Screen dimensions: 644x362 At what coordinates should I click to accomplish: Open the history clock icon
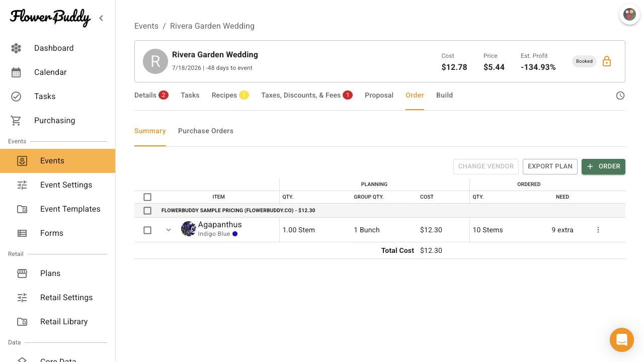tap(620, 96)
